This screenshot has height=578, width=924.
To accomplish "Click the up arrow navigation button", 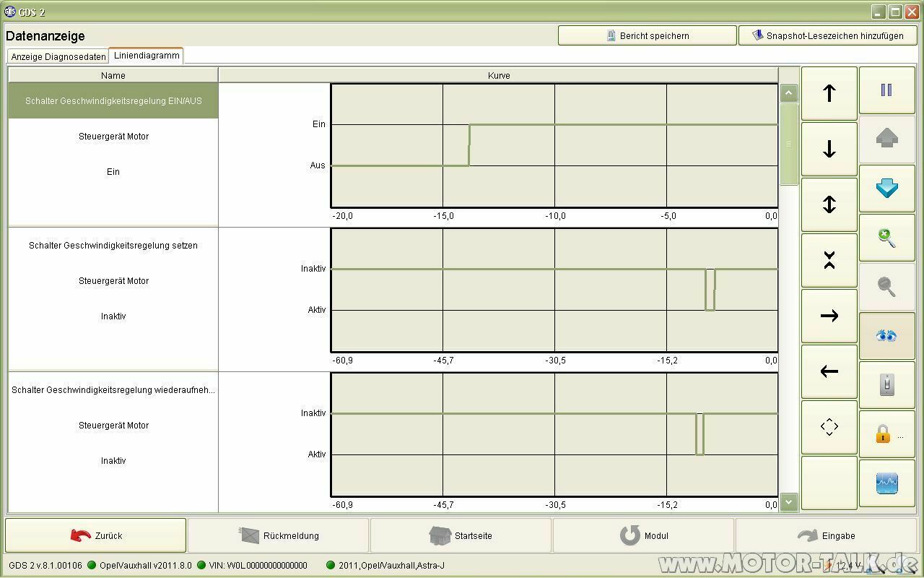I will pyautogui.click(x=829, y=93).
